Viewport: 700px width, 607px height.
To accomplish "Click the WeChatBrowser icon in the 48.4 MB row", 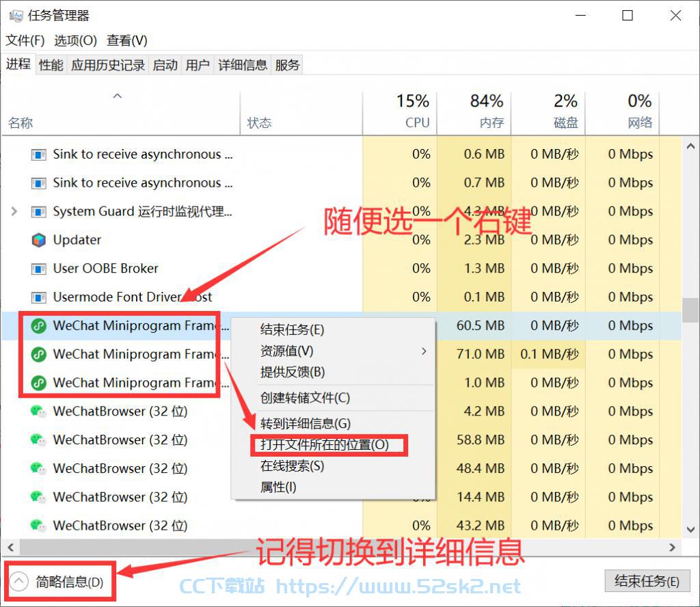I will click(38, 468).
